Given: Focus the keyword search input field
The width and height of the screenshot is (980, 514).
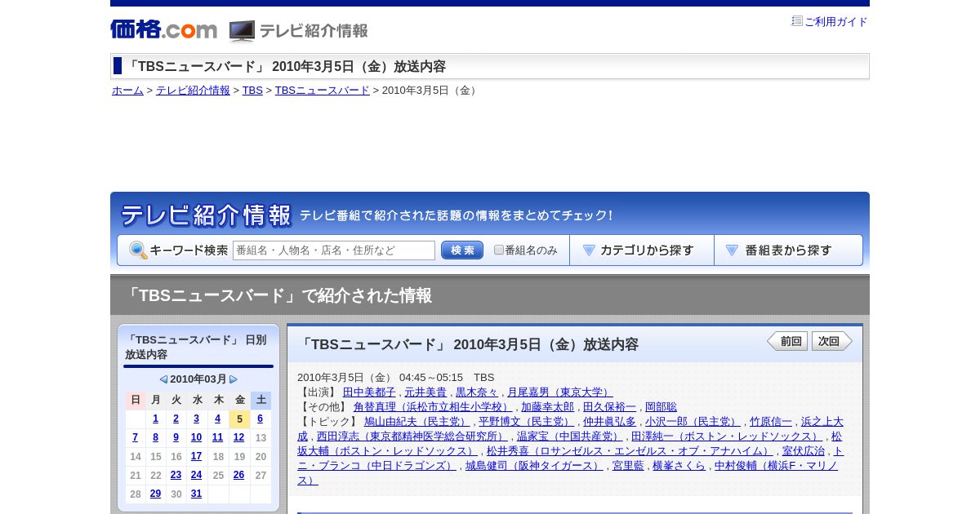Looking at the screenshot, I should click(334, 250).
